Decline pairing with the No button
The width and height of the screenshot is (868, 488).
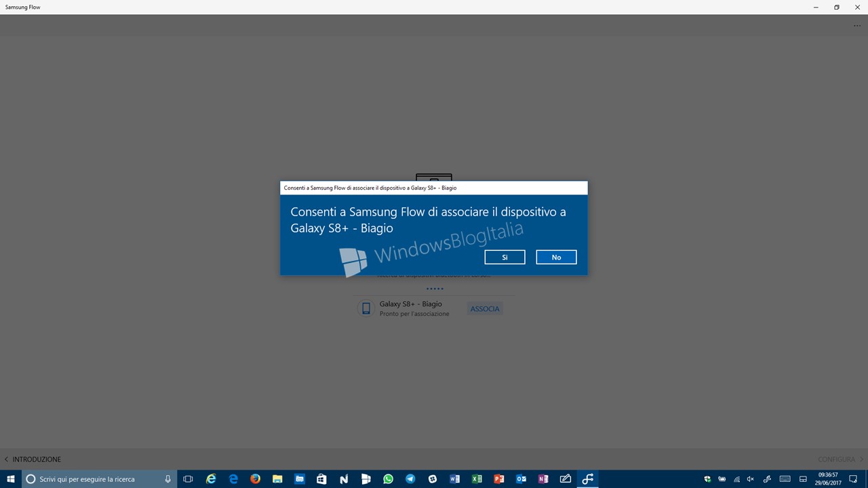tap(556, 258)
